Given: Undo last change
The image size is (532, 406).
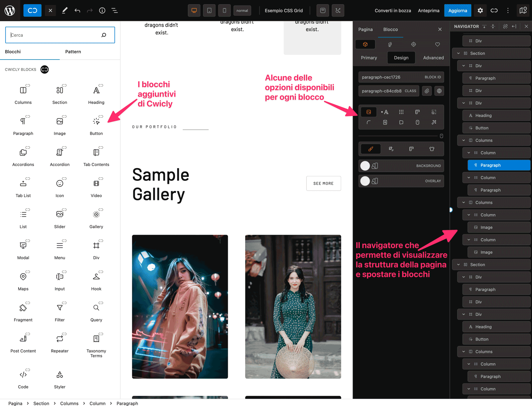Looking at the screenshot, I should [x=77, y=11].
